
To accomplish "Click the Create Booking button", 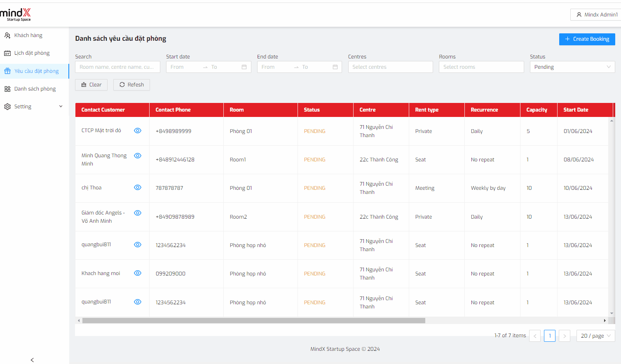I will [x=587, y=39].
